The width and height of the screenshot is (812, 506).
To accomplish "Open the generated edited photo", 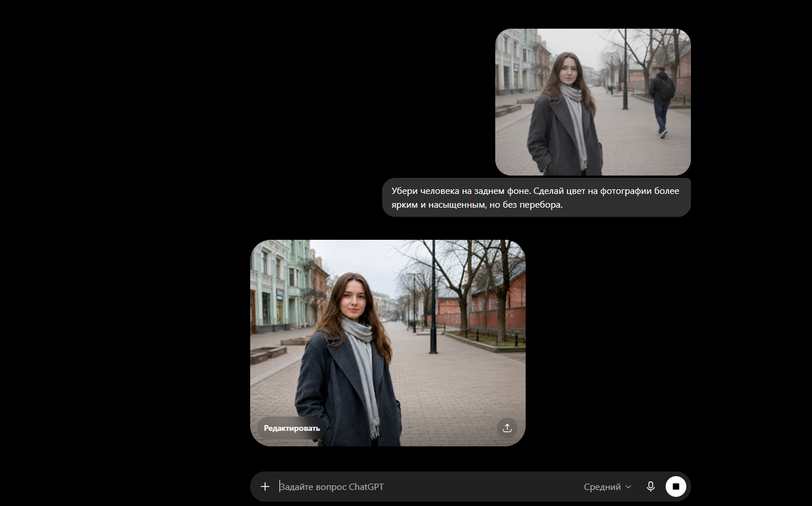I will click(x=388, y=343).
